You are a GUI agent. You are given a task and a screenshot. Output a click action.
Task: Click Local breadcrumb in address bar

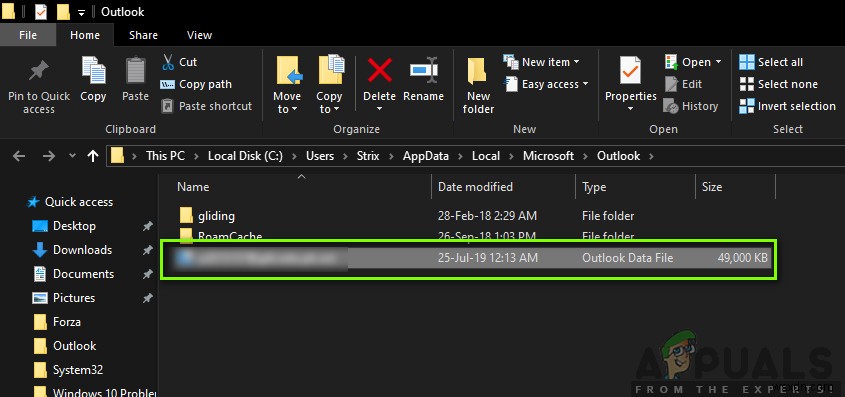[x=486, y=156]
